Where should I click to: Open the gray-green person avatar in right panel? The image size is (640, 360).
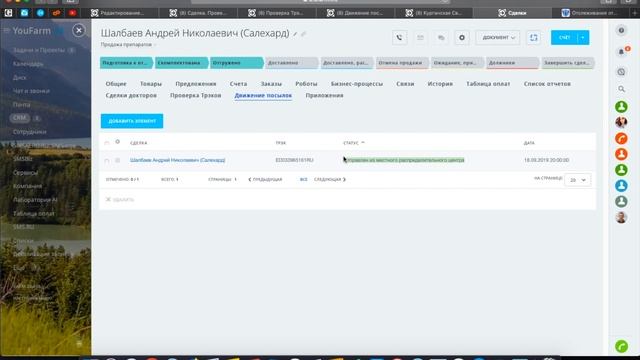pos(621,201)
